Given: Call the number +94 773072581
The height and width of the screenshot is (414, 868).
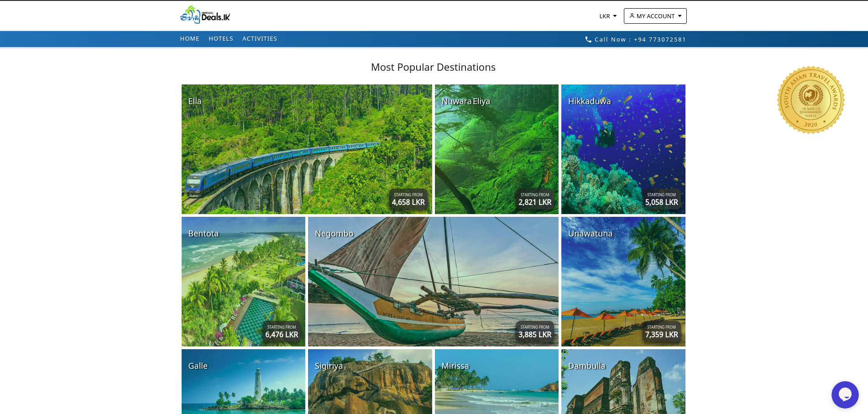Looking at the screenshot, I should click(x=640, y=40).
